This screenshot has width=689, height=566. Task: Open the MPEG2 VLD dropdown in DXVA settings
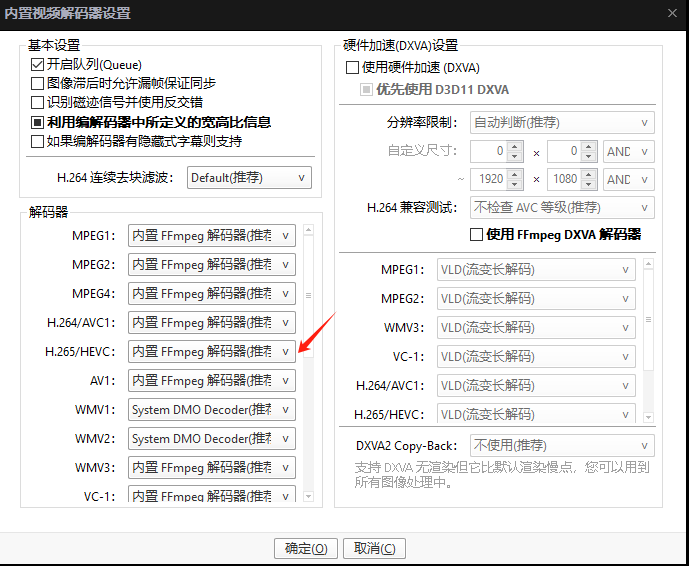tap(536, 298)
